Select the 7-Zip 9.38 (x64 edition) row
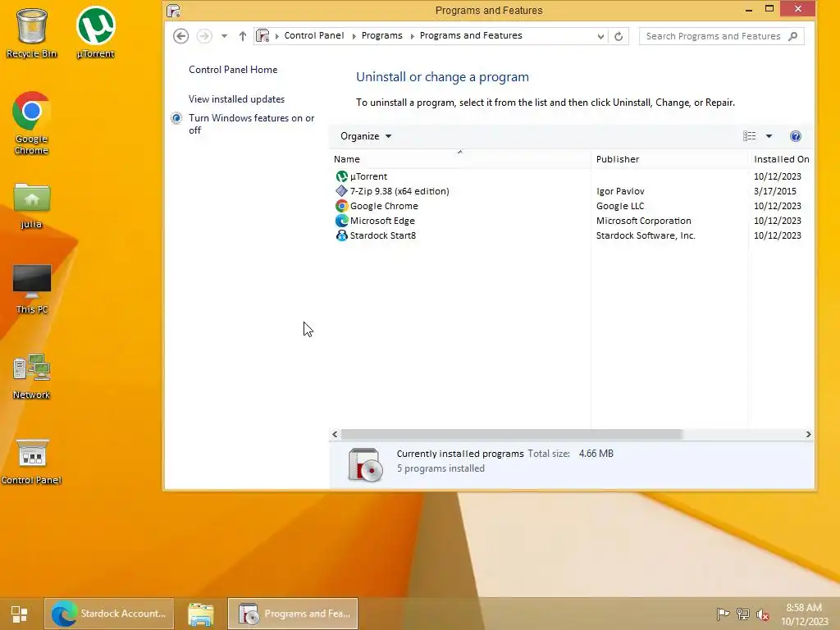 (x=572, y=190)
